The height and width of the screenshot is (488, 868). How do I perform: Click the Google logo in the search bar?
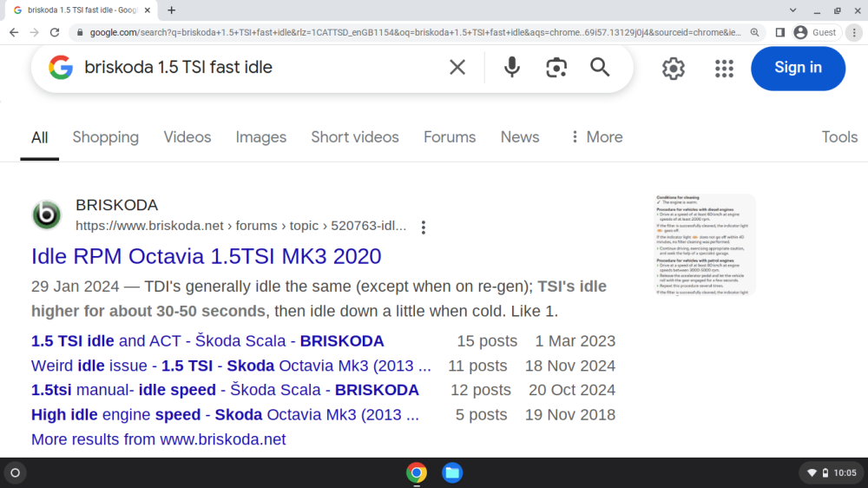(x=61, y=68)
